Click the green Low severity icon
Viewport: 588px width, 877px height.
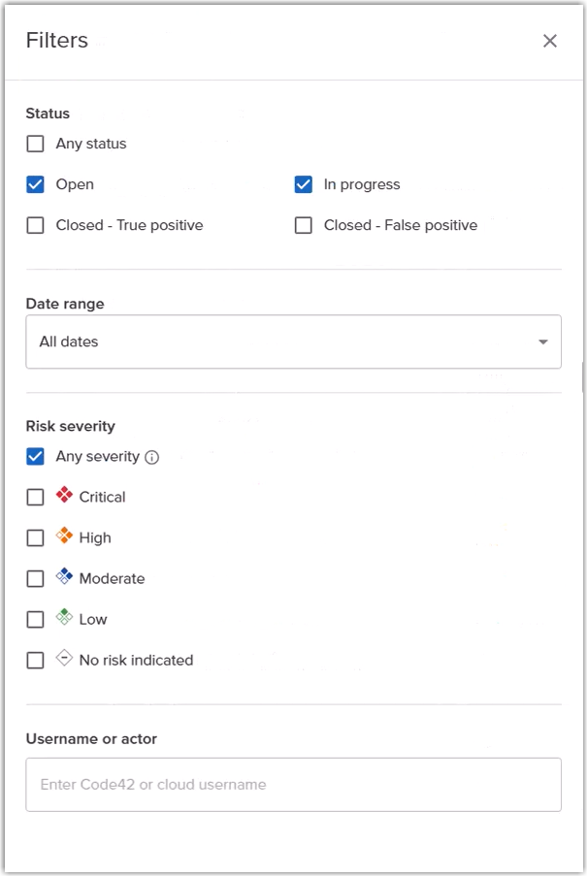pyautogui.click(x=65, y=617)
